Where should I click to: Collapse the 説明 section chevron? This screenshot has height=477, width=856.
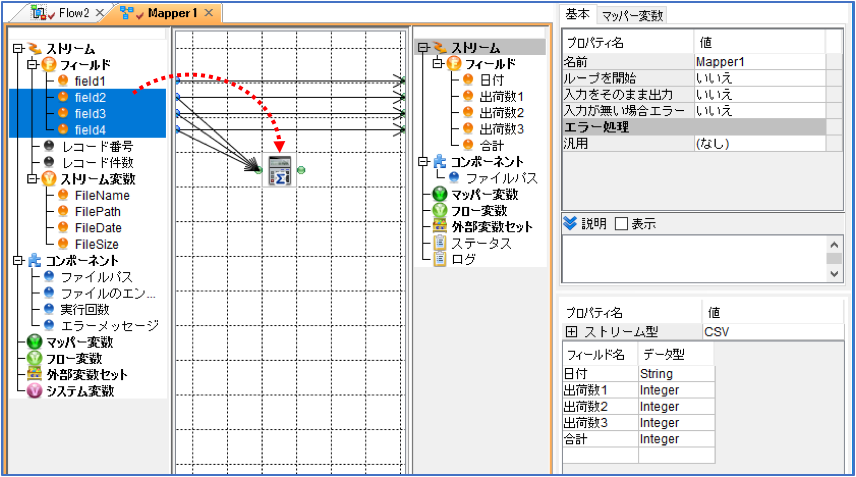(x=570, y=224)
